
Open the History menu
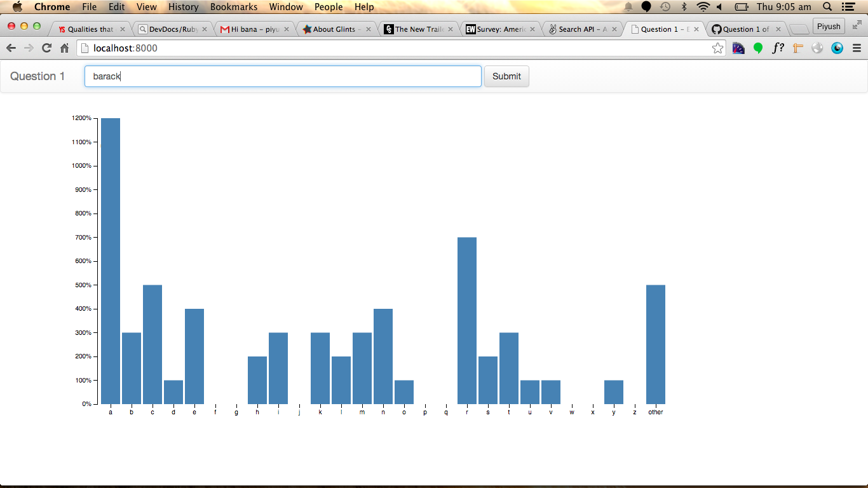(183, 7)
